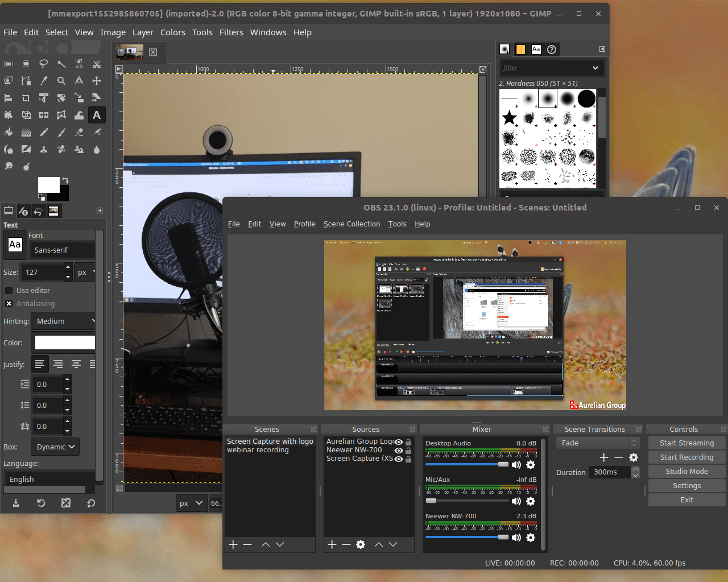Viewport: 728px width, 582px height.
Task: Open the Tool Options tab configuration menu
Action: click(100, 210)
